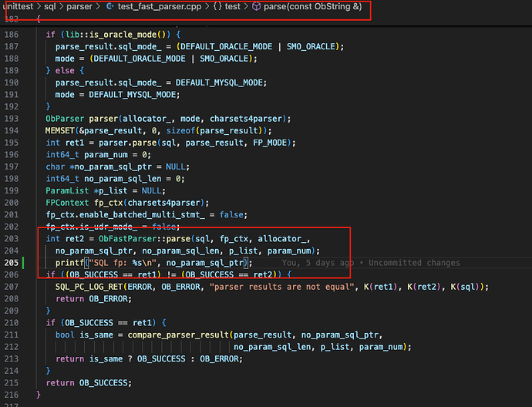Viewport: 532px width, 407px height.
Task: Select the test namespace breadcrumb
Action: pyautogui.click(x=233, y=8)
